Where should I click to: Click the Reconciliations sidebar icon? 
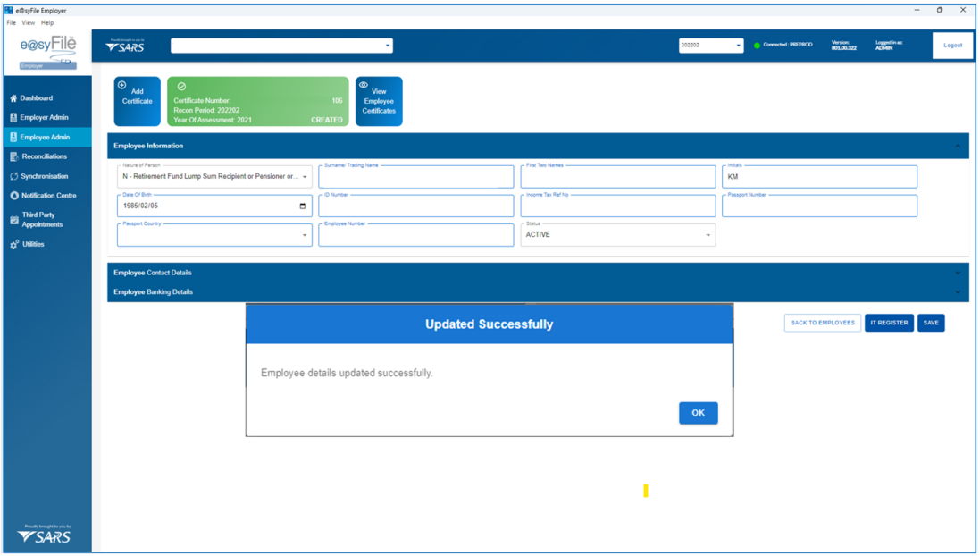pyautogui.click(x=13, y=156)
